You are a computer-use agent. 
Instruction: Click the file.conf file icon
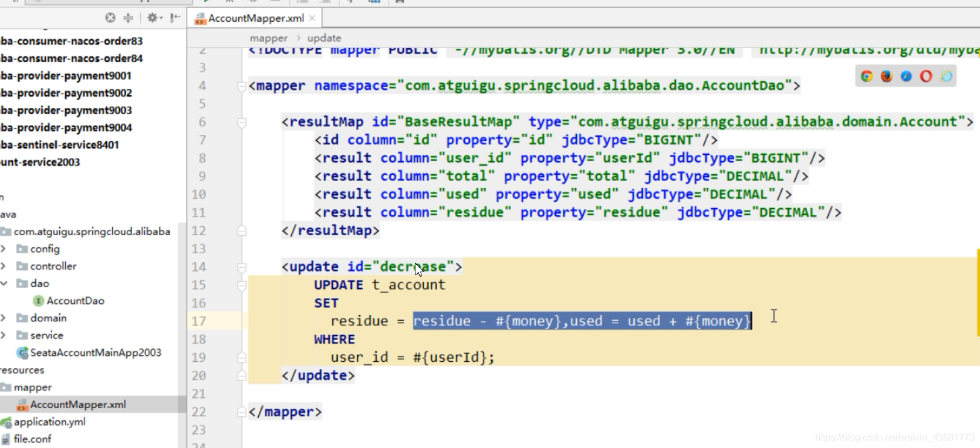[x=6, y=439]
